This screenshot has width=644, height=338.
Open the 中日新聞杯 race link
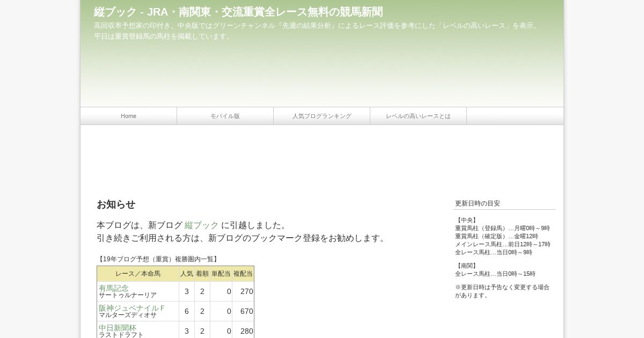point(118,328)
